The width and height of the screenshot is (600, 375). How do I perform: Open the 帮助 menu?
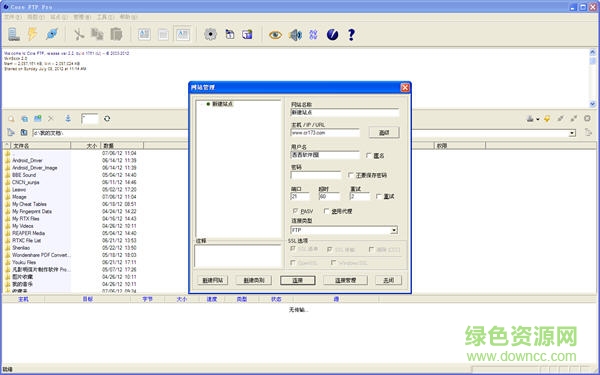pos(129,17)
